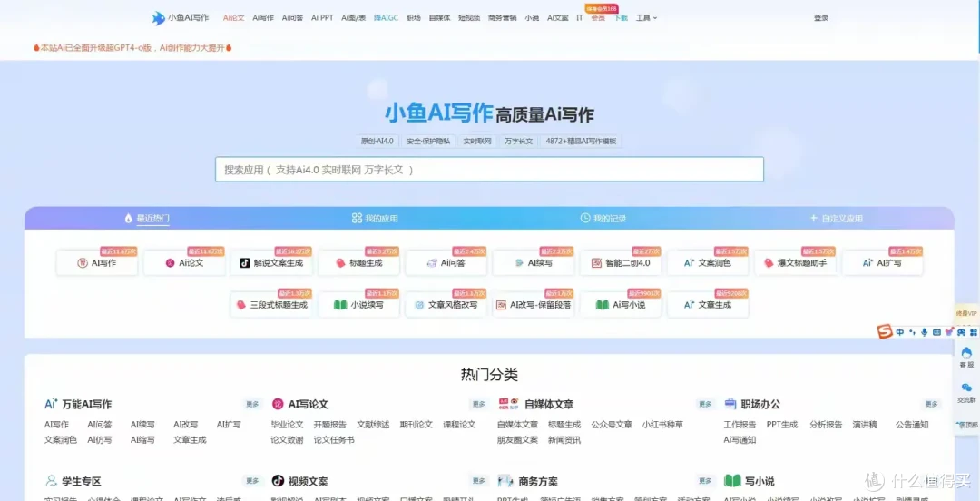Switch to the 我的应用 tab
980x501 pixels.
[375, 219]
